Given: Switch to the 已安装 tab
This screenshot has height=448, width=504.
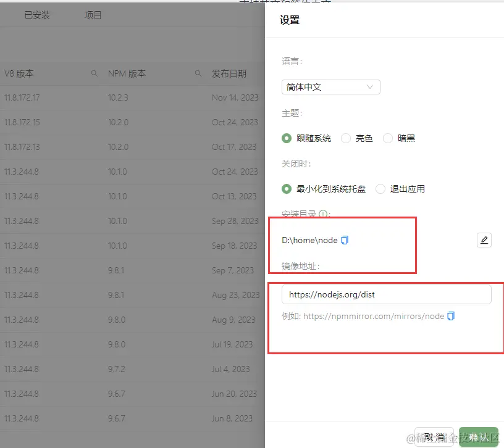Looking at the screenshot, I should 37,15.
